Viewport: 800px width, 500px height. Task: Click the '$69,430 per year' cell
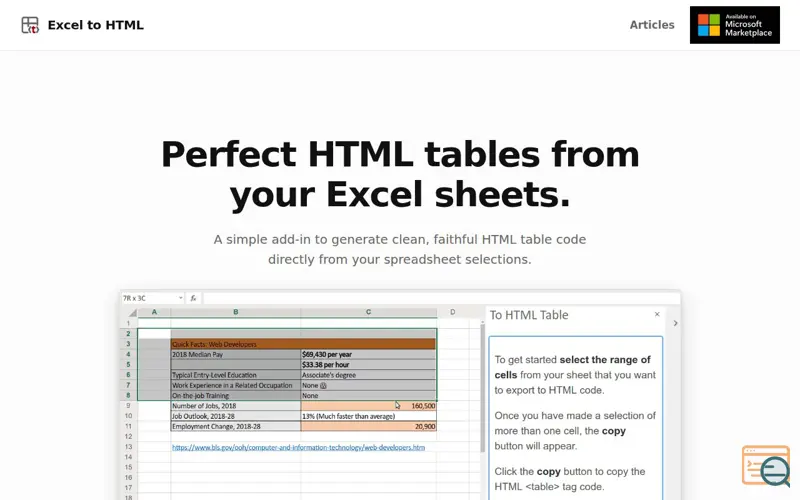368,354
